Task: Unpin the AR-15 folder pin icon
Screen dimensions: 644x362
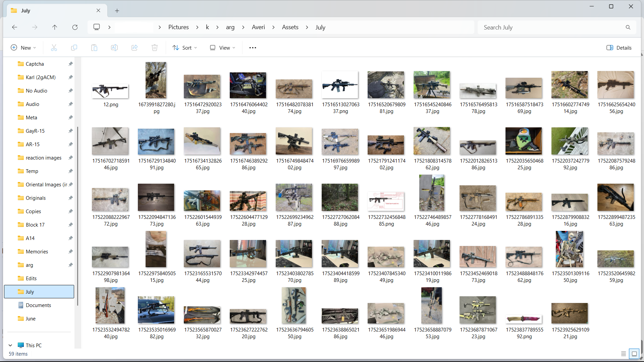Action: [70, 144]
